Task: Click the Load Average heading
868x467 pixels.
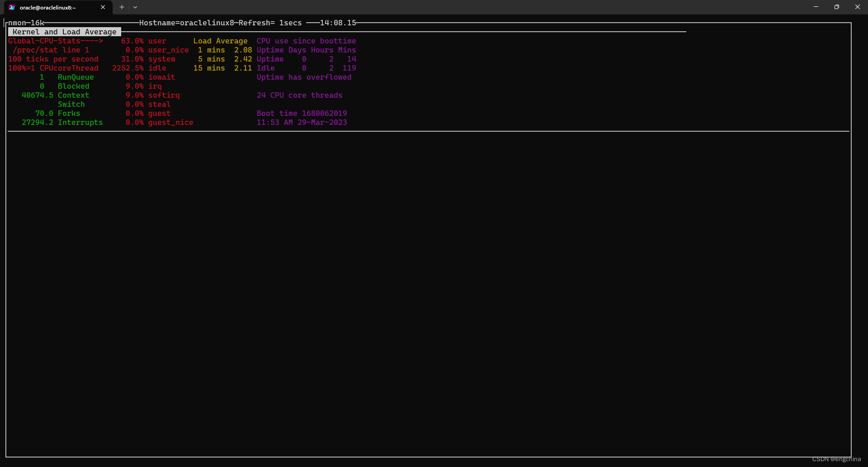Action: pyautogui.click(x=221, y=41)
